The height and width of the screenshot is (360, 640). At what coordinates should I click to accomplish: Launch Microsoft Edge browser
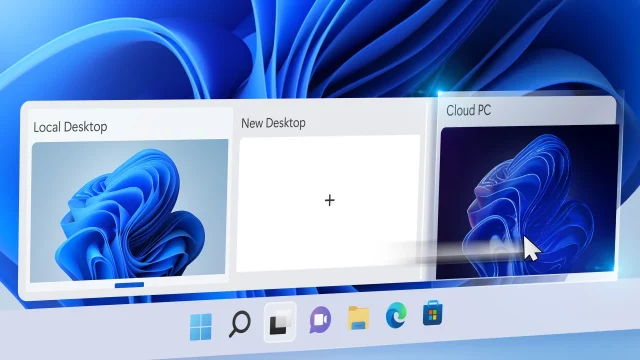coord(396,315)
